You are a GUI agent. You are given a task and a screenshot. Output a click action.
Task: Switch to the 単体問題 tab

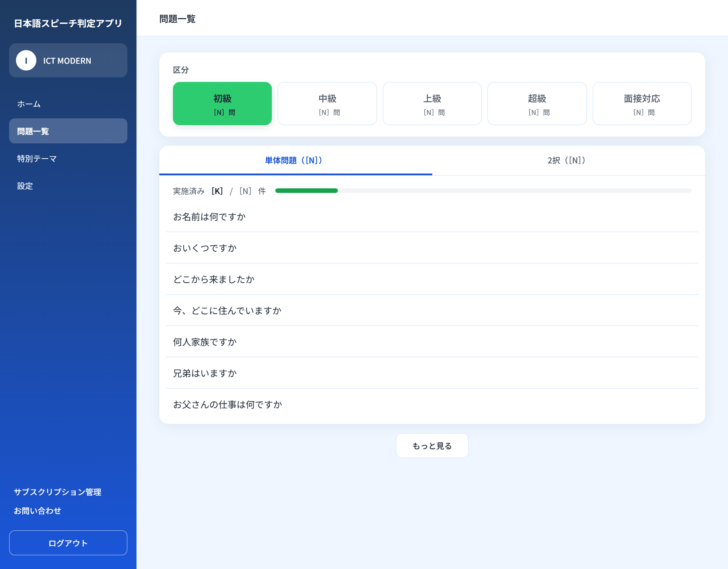(296, 160)
